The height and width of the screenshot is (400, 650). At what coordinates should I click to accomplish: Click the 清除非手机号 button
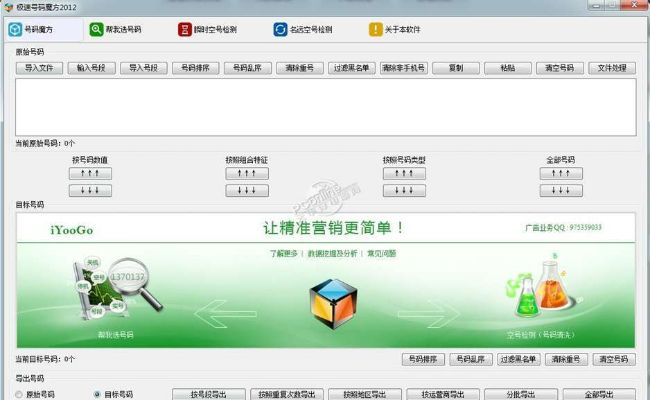coord(404,68)
